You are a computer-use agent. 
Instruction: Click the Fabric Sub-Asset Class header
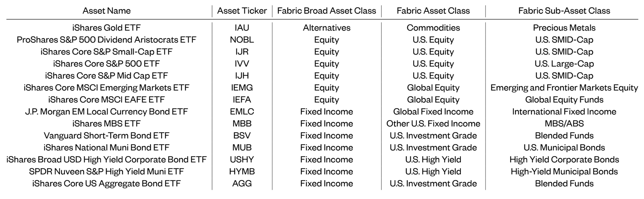(x=564, y=11)
